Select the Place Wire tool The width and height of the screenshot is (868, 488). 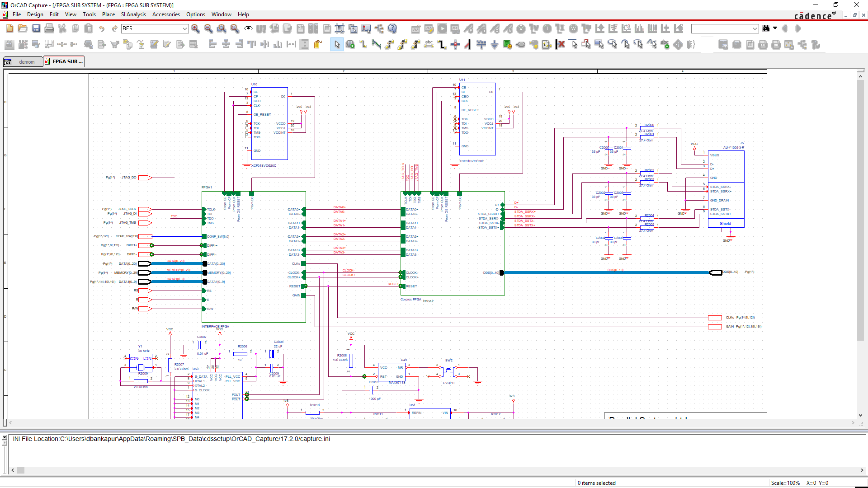coord(363,44)
